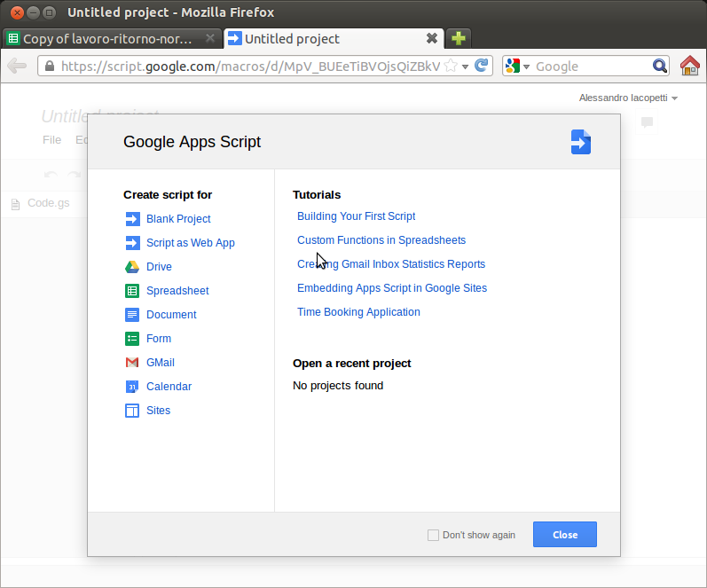Open Custom Functions in Spreadsheets tutorial
The image size is (707, 588).
pos(381,239)
